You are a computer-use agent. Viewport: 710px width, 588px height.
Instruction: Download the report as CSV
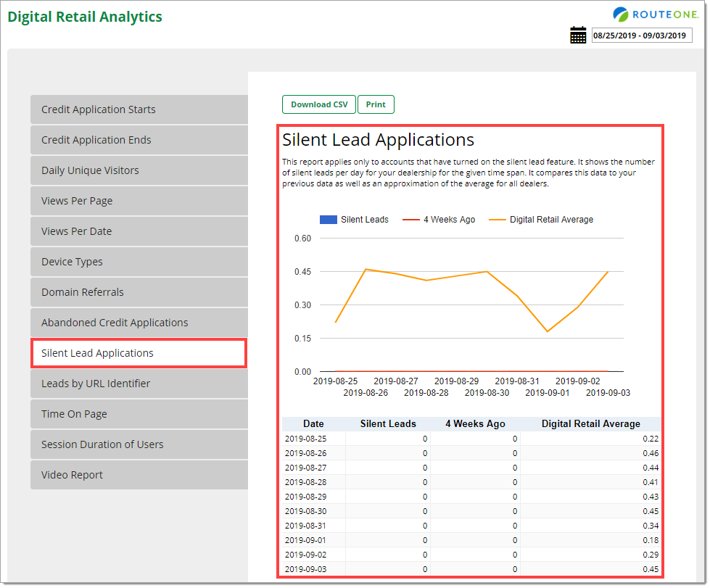point(318,104)
